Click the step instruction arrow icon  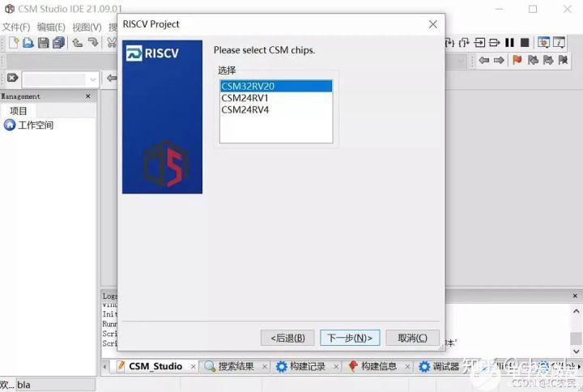point(494,43)
